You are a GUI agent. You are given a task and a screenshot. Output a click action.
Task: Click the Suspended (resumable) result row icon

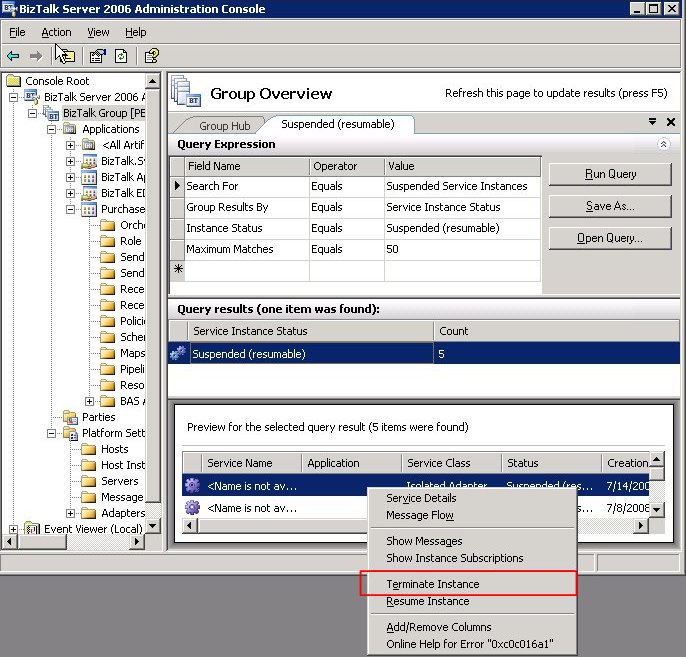(178, 353)
